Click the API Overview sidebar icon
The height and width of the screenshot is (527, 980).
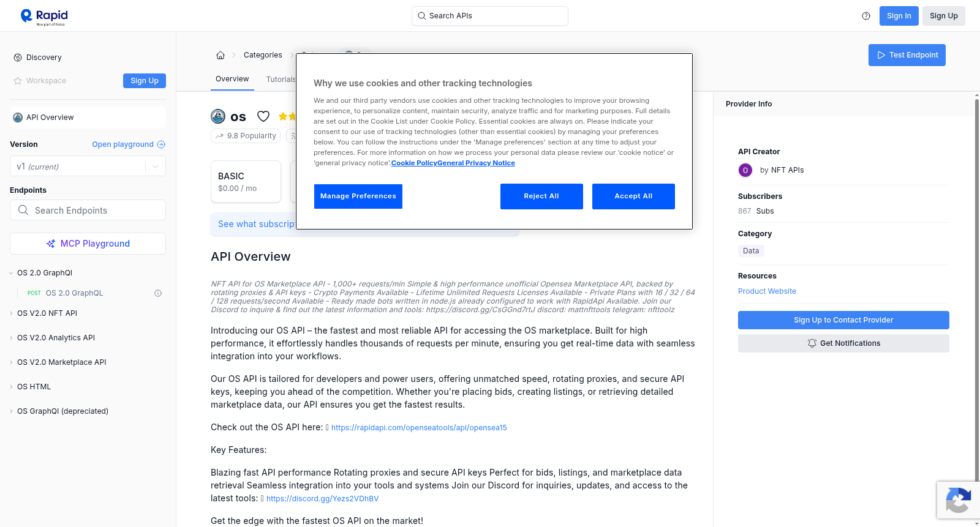tap(18, 118)
